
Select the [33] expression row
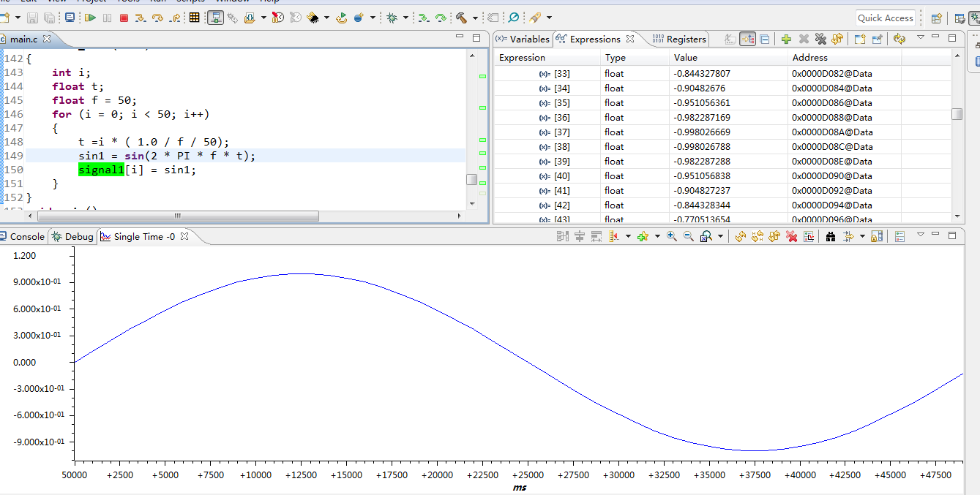[722, 73]
